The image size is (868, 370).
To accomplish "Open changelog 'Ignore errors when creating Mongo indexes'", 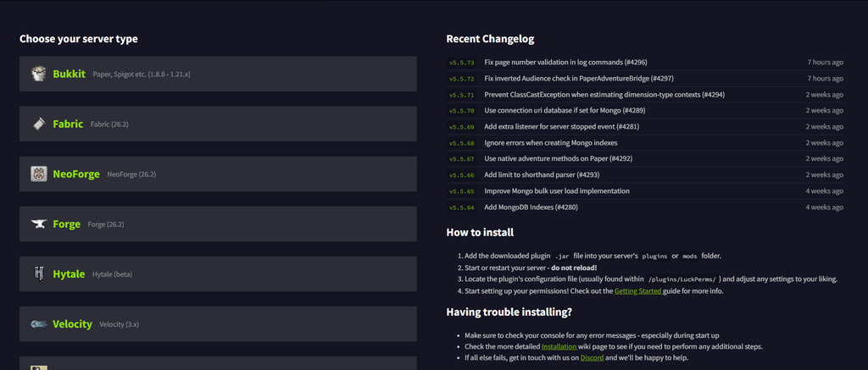I will [551, 143].
